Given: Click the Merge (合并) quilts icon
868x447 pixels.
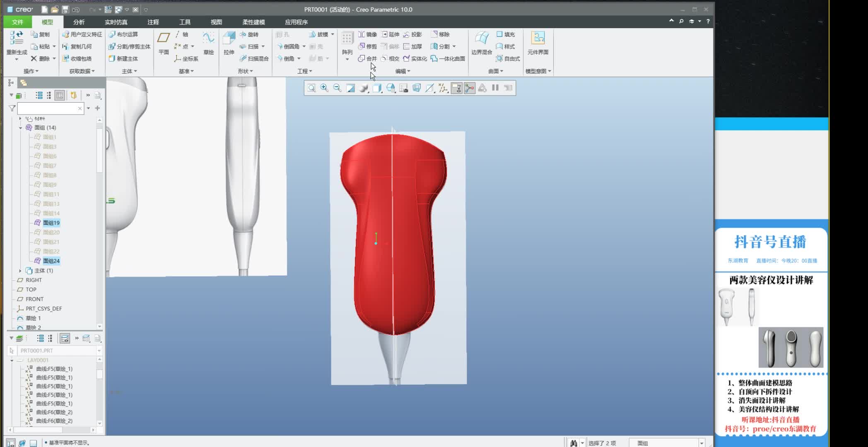Looking at the screenshot, I should (367, 58).
